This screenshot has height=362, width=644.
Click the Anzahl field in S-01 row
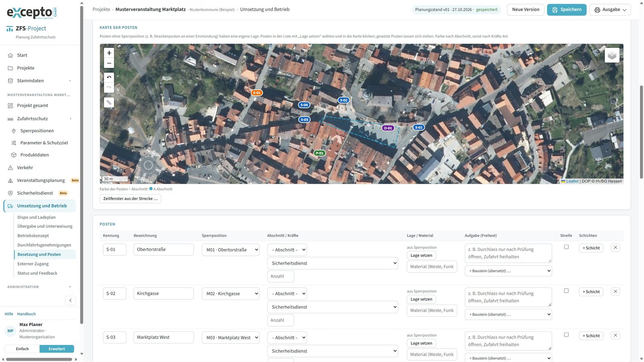tap(281, 276)
